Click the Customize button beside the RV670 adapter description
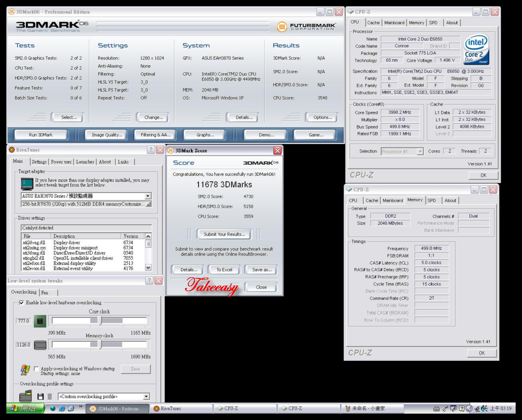 click(148, 204)
